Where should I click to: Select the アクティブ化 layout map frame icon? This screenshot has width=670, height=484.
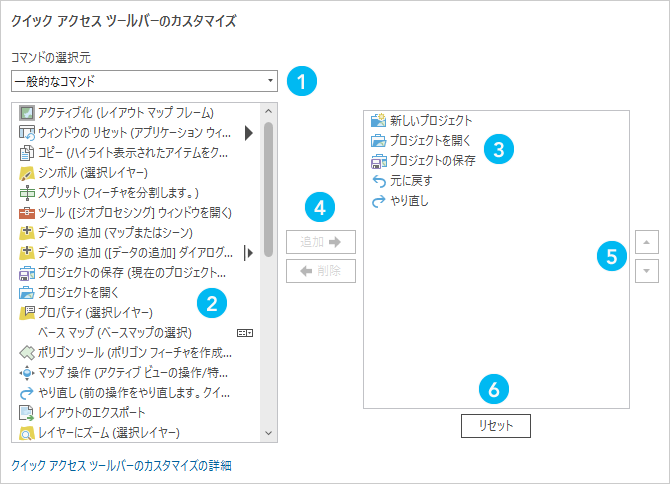[x=27, y=112]
